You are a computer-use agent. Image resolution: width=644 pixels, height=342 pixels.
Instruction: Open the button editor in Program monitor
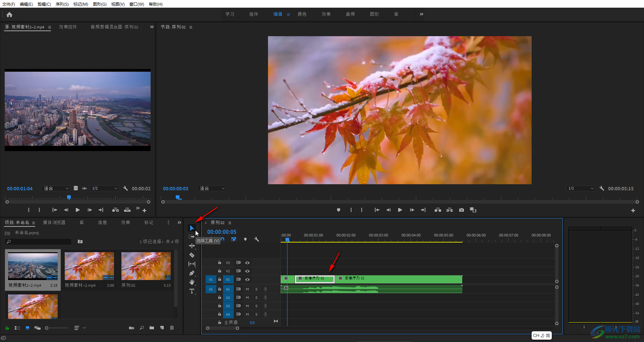[x=633, y=210]
